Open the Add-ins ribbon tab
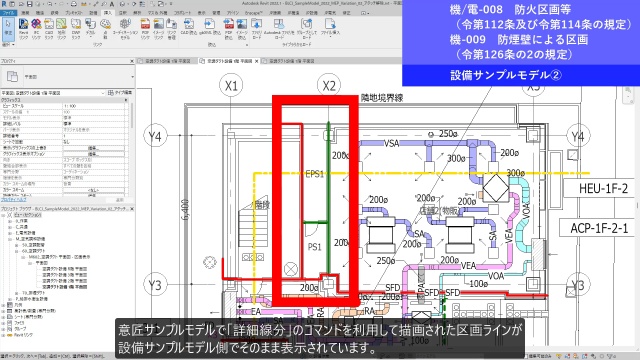 point(232,13)
